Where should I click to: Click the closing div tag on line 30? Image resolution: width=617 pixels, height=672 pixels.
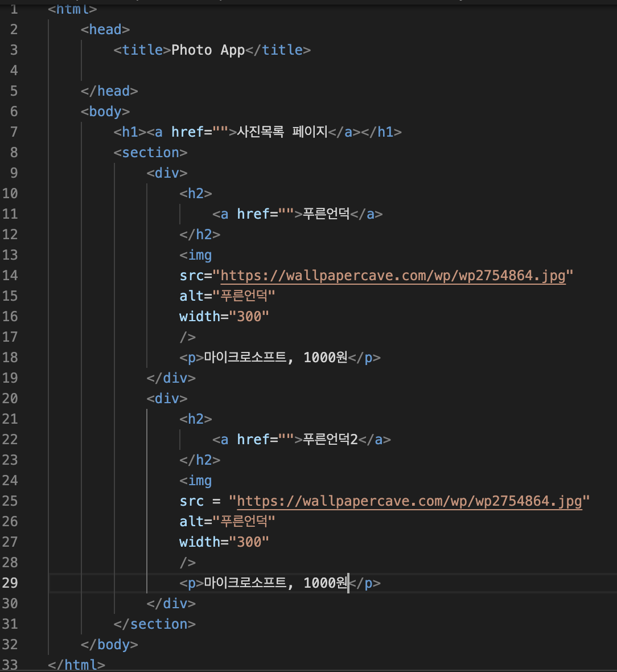pyautogui.click(x=171, y=604)
